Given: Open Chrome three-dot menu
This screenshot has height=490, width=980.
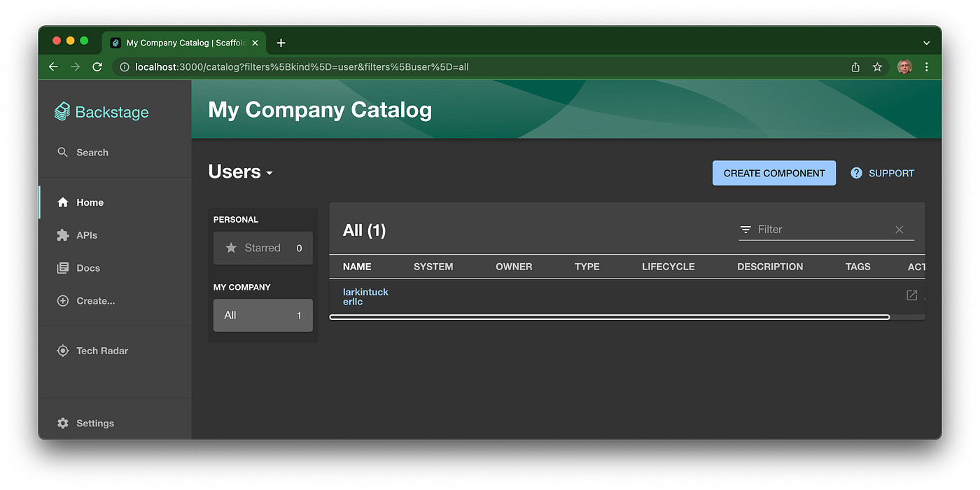Looking at the screenshot, I should pos(927,67).
